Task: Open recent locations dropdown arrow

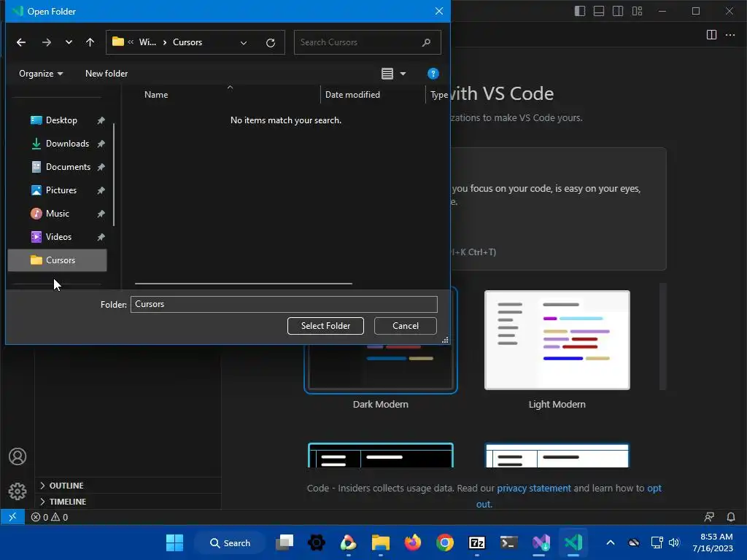Action: 69,42
